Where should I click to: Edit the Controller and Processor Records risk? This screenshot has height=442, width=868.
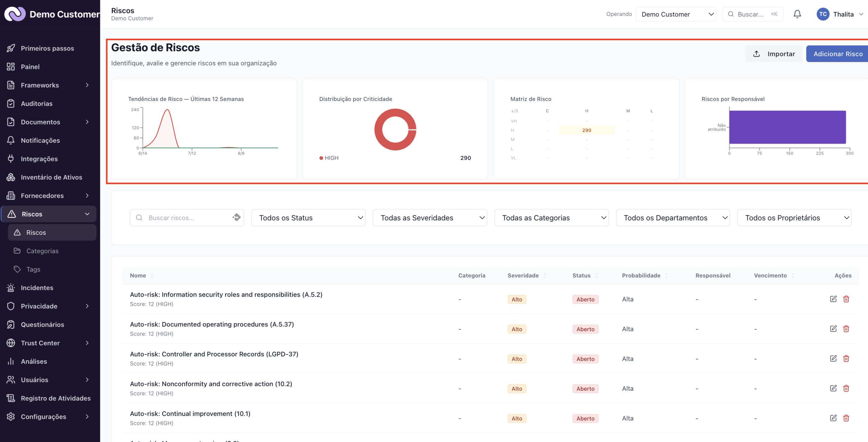(x=833, y=359)
